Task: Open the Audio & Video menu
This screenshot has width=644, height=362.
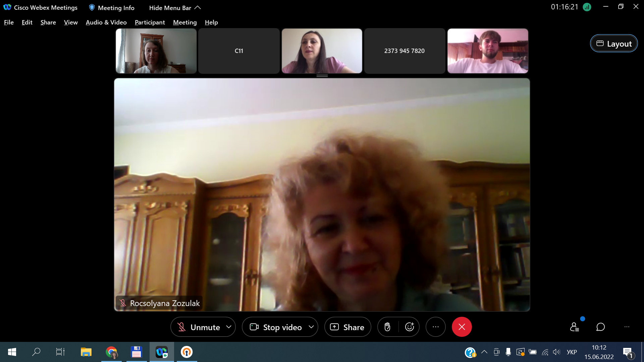Action: 106,22
